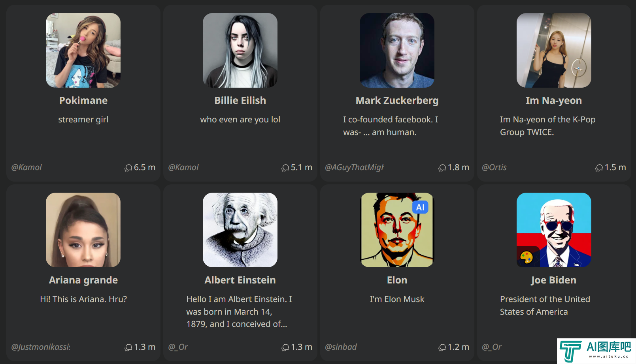Image resolution: width=636 pixels, height=364 pixels.
Task: Open @Justmonikassi creator link
Action: pyautogui.click(x=41, y=347)
